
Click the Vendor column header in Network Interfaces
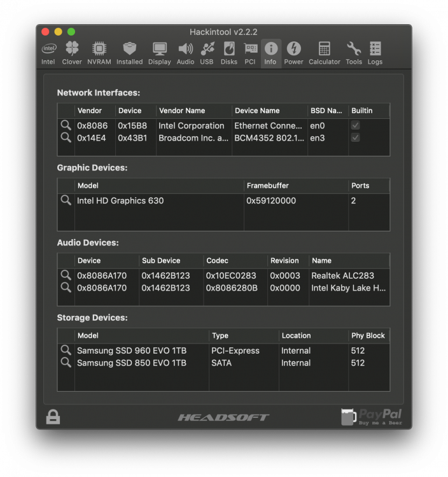[x=95, y=111]
